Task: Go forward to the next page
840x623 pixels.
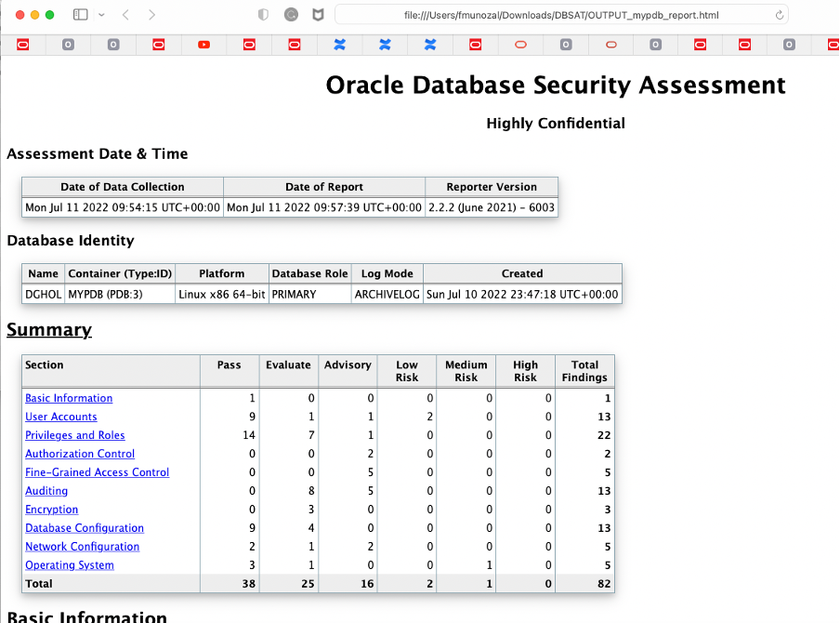Action: (x=151, y=15)
